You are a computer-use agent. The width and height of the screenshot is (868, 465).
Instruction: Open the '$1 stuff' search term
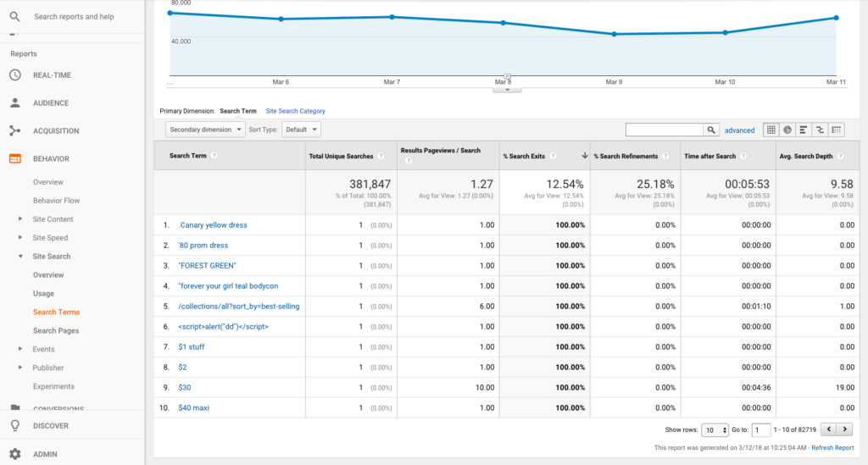(191, 346)
